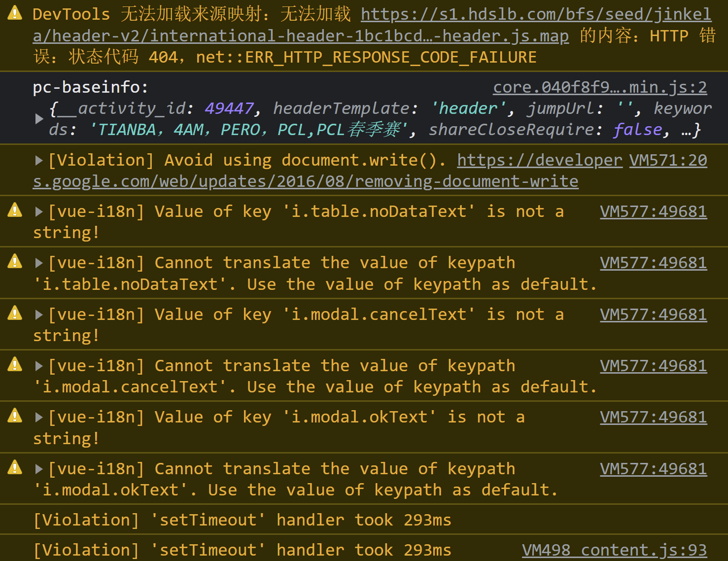Open the removing-document-write developers.google.com article link
728x561 pixels.
click(x=306, y=180)
